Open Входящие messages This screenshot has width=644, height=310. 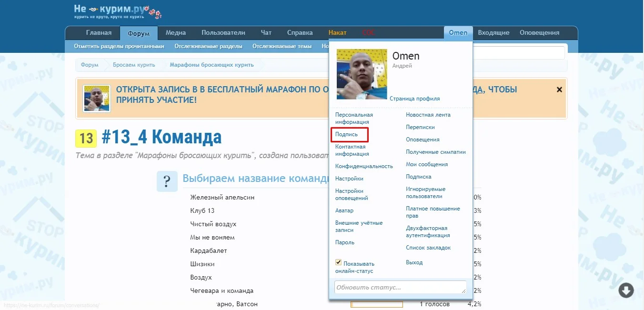[x=493, y=33]
